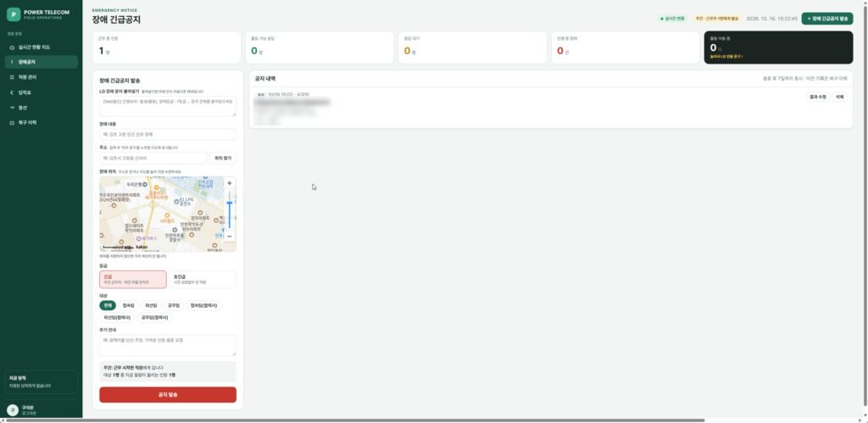The image size is (868, 423).
Task: Focus the LG 장애 문자 붙여넣기 textarea
Action: click(168, 106)
